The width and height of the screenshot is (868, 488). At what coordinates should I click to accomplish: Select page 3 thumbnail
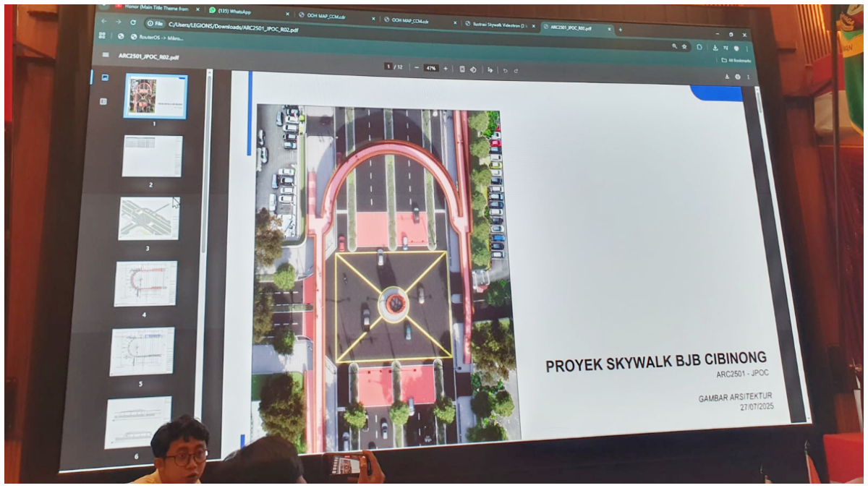149,218
